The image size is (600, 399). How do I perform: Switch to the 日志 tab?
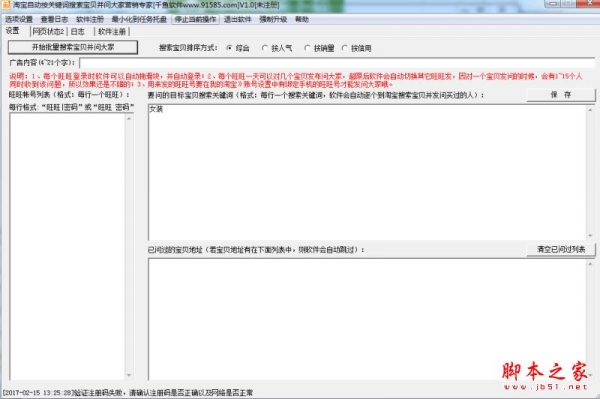pyautogui.click(x=78, y=31)
